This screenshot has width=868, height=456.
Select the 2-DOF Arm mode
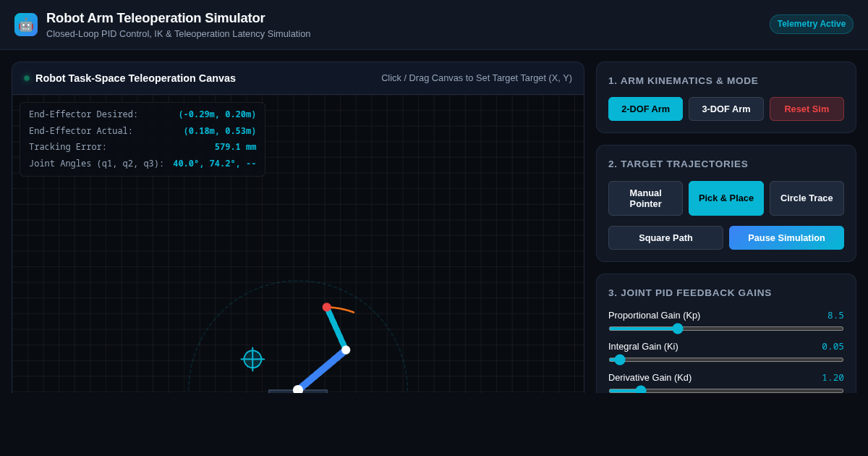[645, 109]
